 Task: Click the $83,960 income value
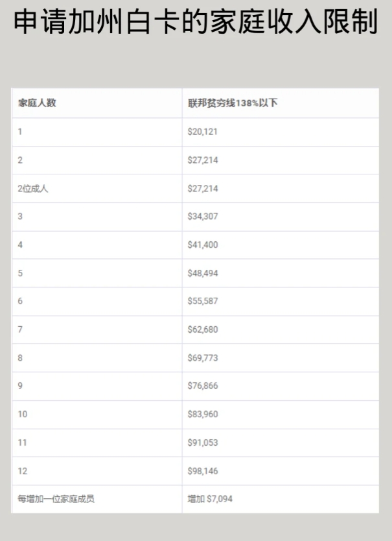tap(202, 414)
